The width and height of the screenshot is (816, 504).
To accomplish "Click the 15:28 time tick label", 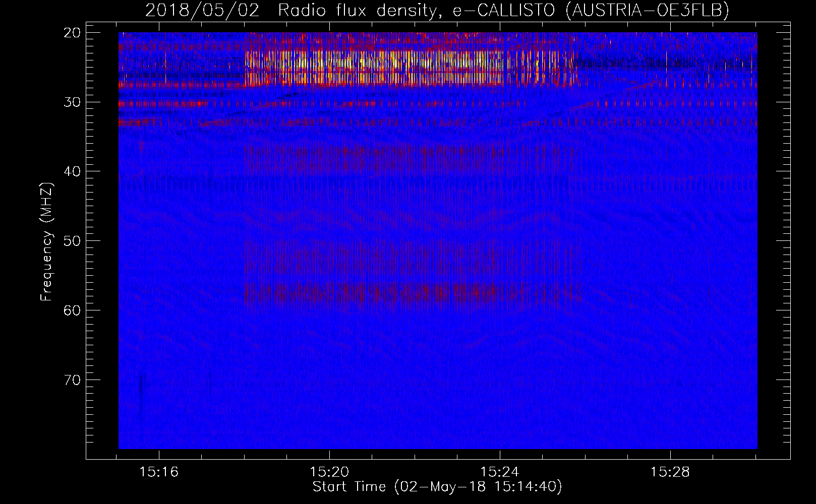I will tap(670, 472).
